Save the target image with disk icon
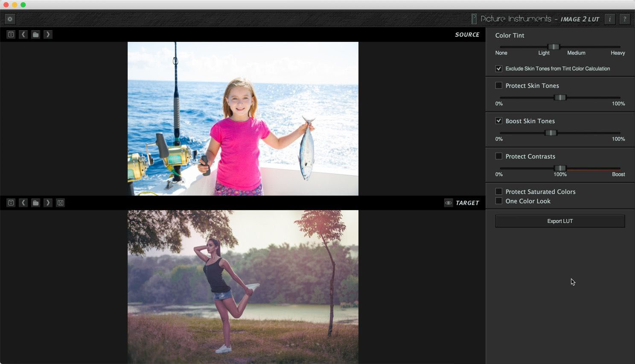This screenshot has width=635, height=364. (61, 203)
